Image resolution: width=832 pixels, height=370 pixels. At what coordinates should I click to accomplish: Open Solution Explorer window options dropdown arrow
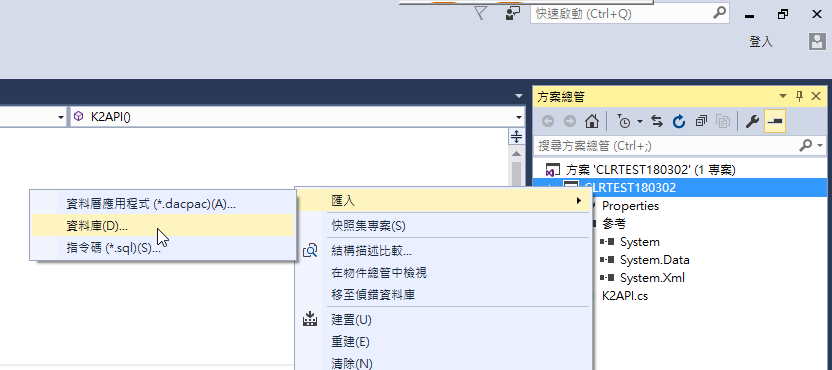tap(783, 96)
